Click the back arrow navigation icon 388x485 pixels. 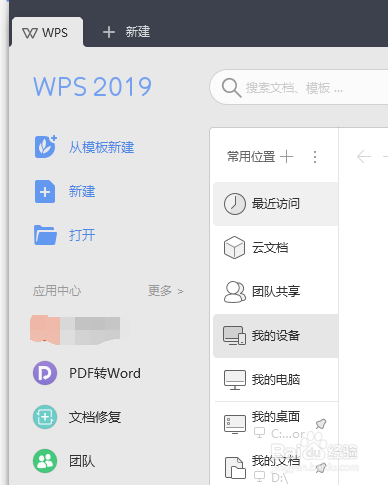[364, 156]
